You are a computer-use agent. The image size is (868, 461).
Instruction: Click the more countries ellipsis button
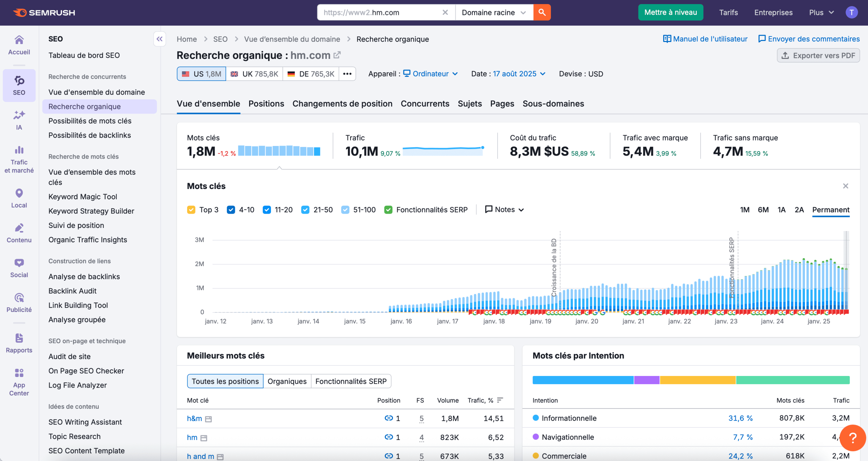[x=347, y=74]
